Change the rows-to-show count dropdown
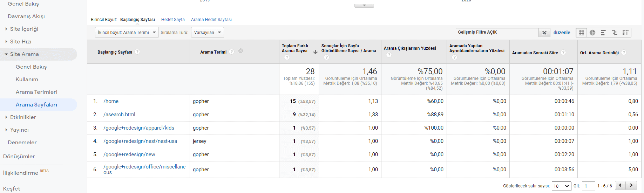 pos(561,186)
